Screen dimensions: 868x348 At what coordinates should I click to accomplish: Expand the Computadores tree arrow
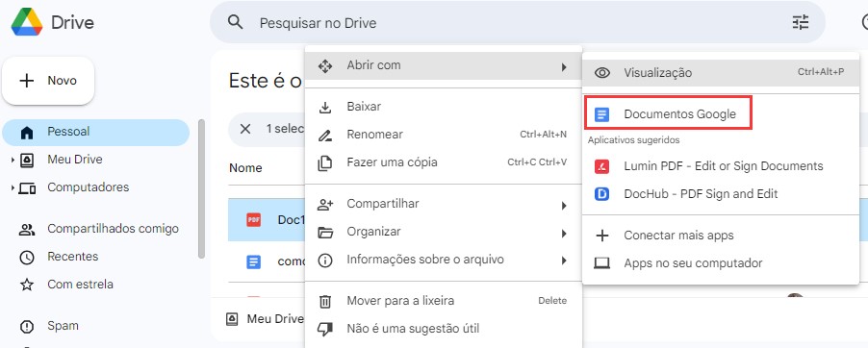[x=13, y=188]
